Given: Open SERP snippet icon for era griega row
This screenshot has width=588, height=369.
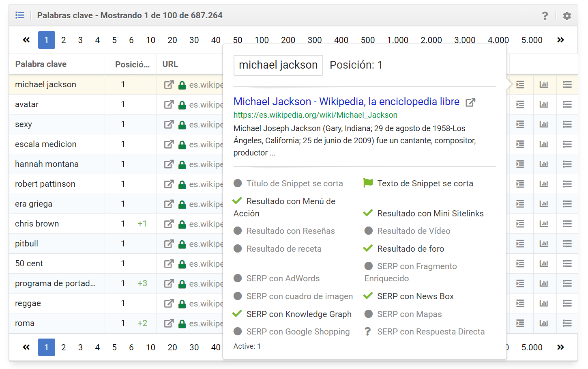Looking at the screenshot, I should point(520,204).
